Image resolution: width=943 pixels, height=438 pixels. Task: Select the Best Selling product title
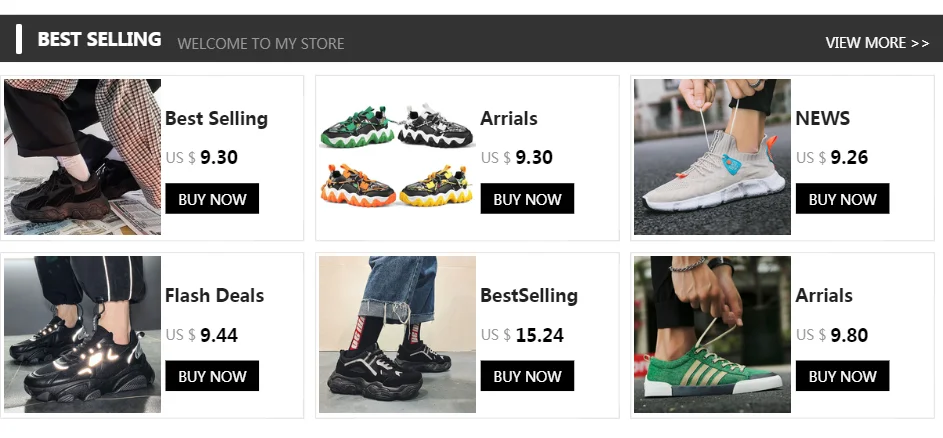[x=217, y=119]
